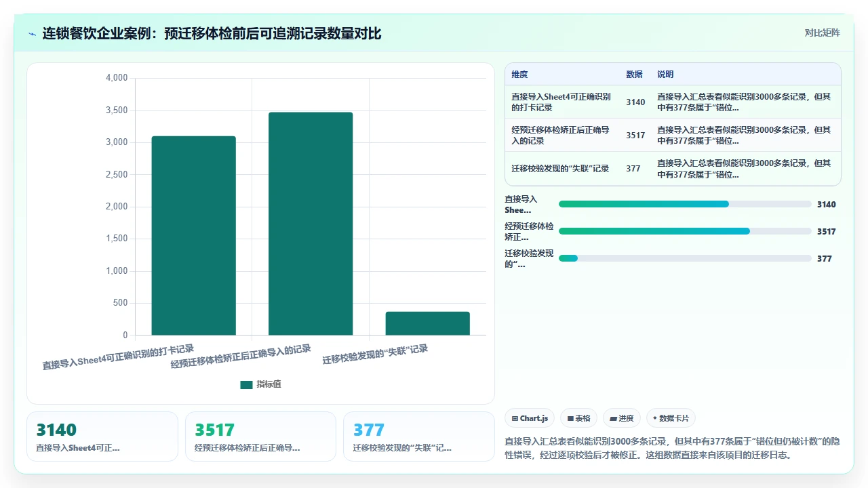
Task: Click the description text in the 3517 row
Action: pos(744,135)
